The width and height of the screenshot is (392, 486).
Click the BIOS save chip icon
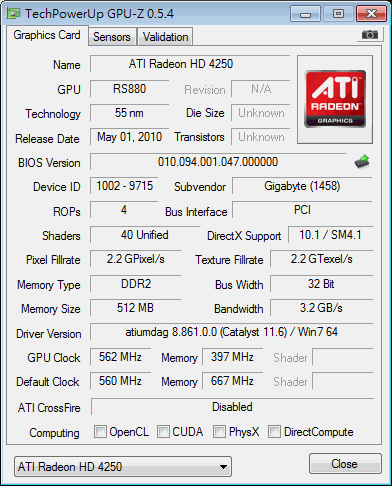[362, 162]
